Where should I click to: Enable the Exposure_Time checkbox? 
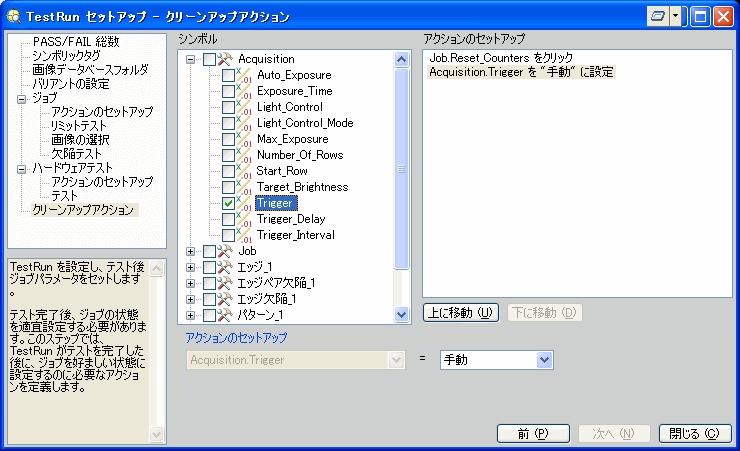click(x=229, y=91)
